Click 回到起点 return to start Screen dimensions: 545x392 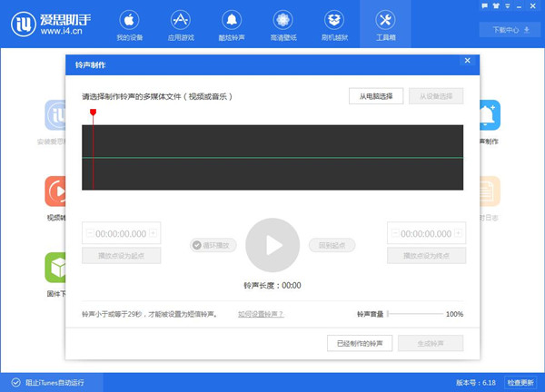[332, 245]
